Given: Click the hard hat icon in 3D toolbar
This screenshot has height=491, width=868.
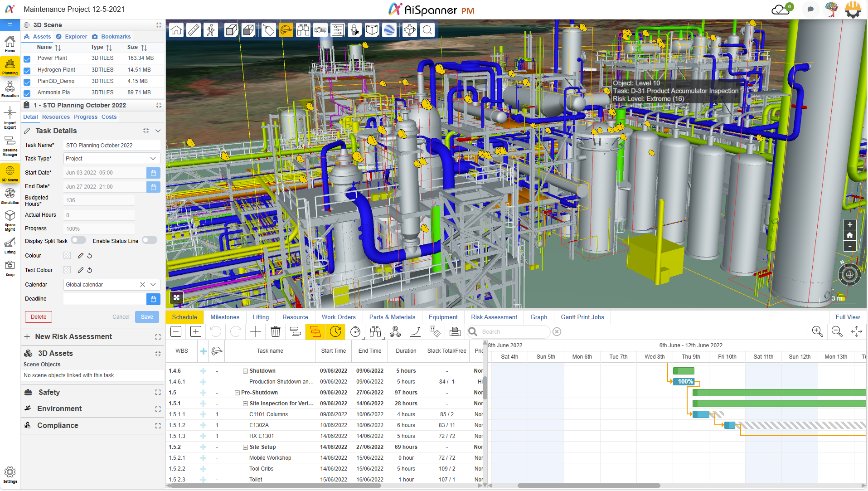Looking at the screenshot, I should click(286, 30).
